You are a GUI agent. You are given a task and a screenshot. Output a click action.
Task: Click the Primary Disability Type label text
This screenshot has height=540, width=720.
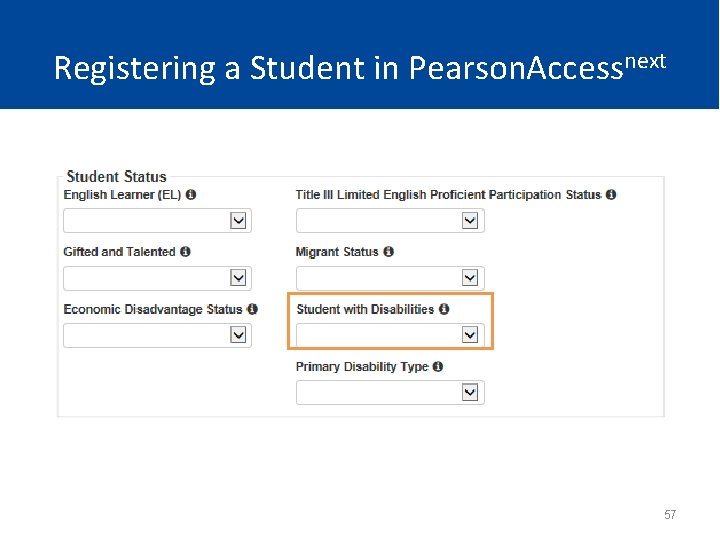point(362,367)
